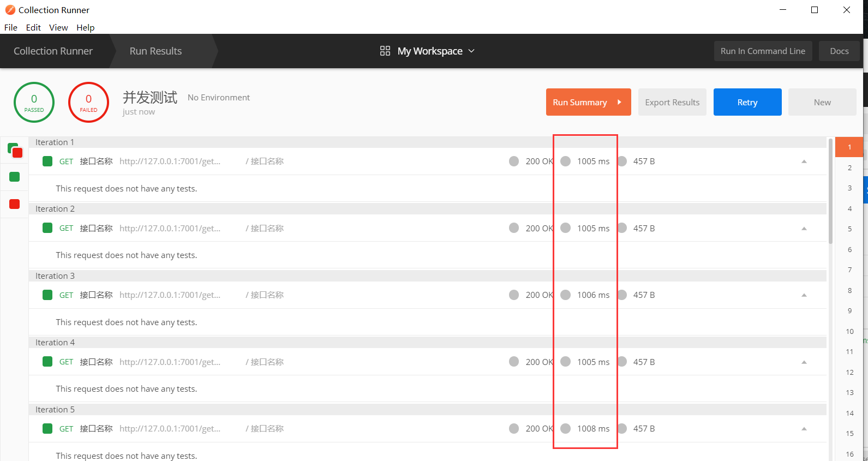Viewport: 868px width, 461px height.
Task: Click the request URL in Iteration 4
Action: tap(170, 362)
